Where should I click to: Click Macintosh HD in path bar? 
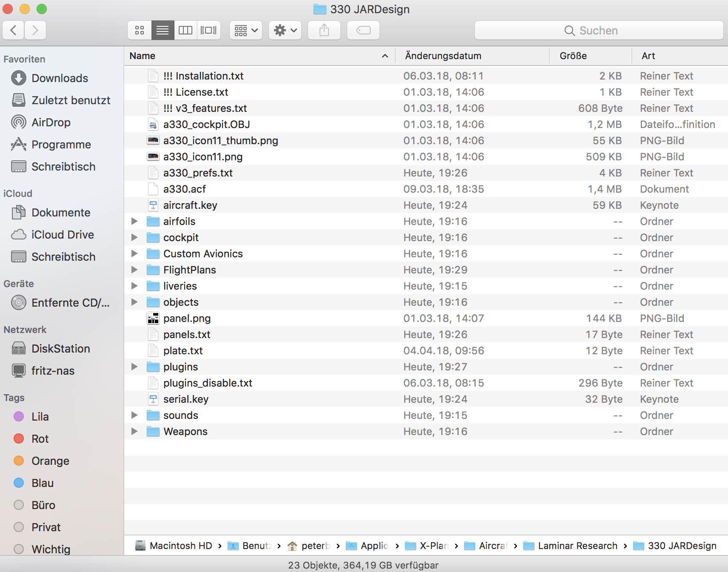[174, 546]
